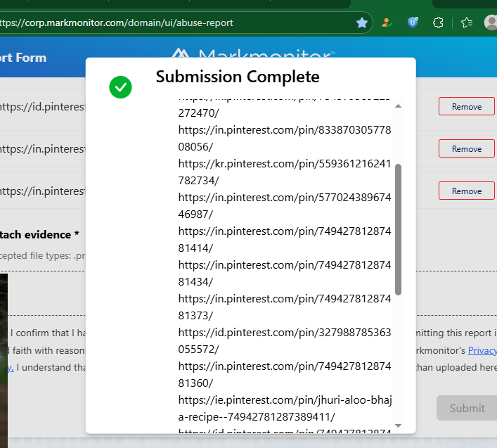This screenshot has height=448, width=497.
Task: Click the dialog scrollbar up arrow
Action: [399, 106]
